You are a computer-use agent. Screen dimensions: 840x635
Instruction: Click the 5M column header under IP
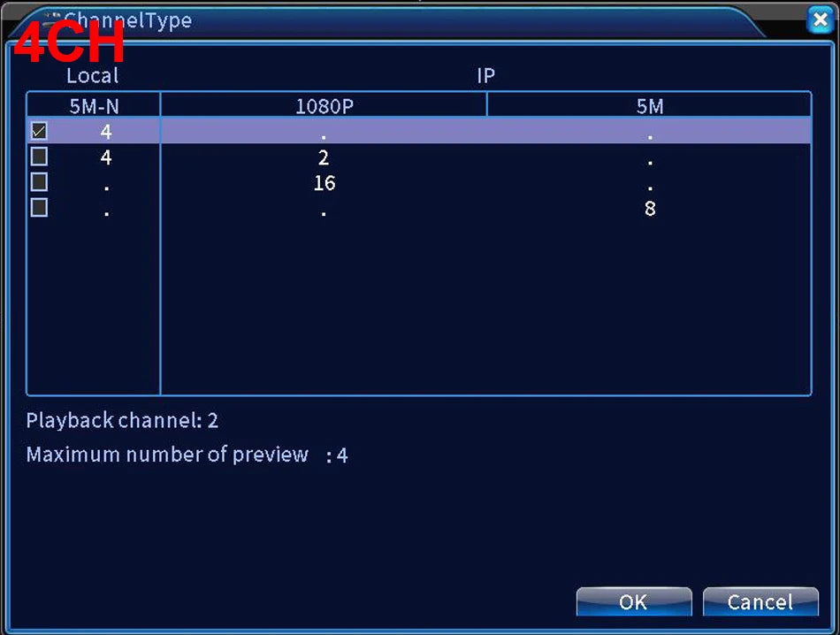(x=649, y=106)
